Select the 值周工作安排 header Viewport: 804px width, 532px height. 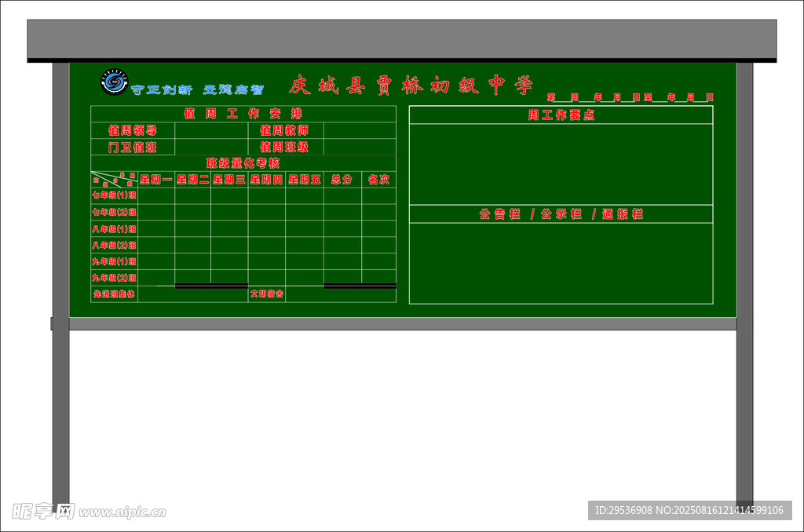[x=243, y=114]
